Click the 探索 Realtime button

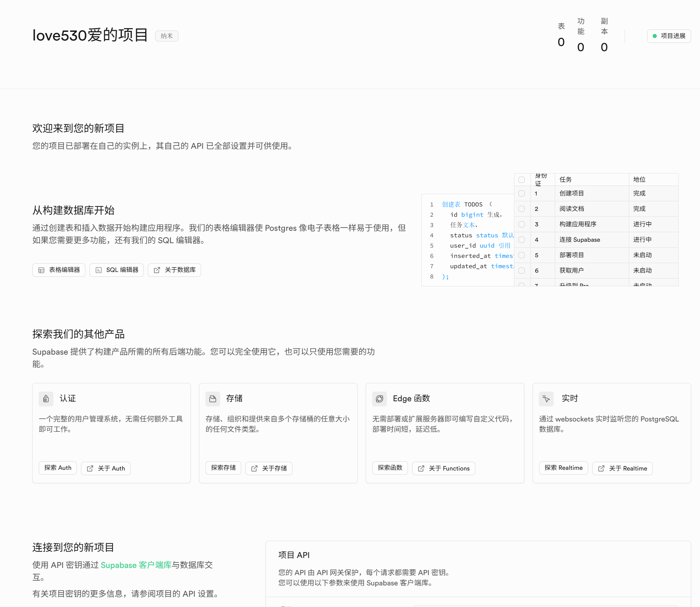point(563,468)
